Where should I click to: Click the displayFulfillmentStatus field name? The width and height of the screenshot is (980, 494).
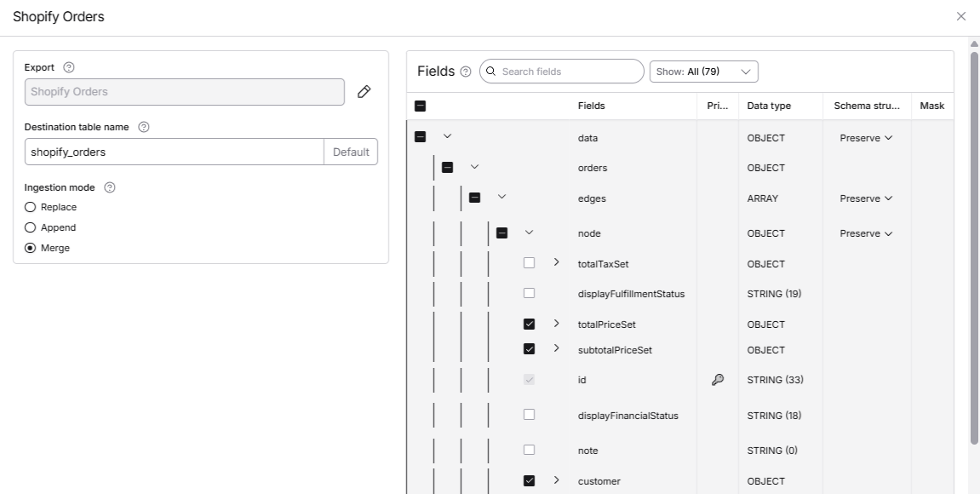pyautogui.click(x=631, y=294)
